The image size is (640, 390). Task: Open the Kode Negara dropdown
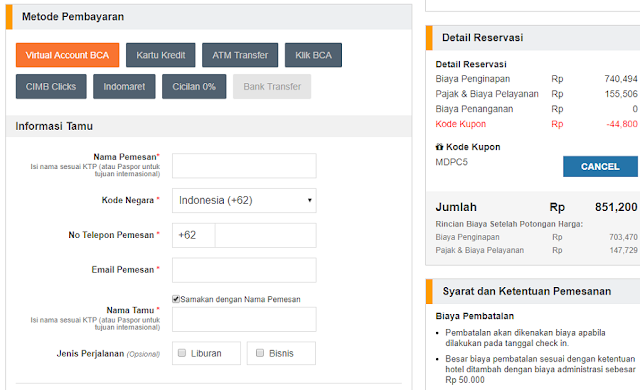pyautogui.click(x=244, y=200)
